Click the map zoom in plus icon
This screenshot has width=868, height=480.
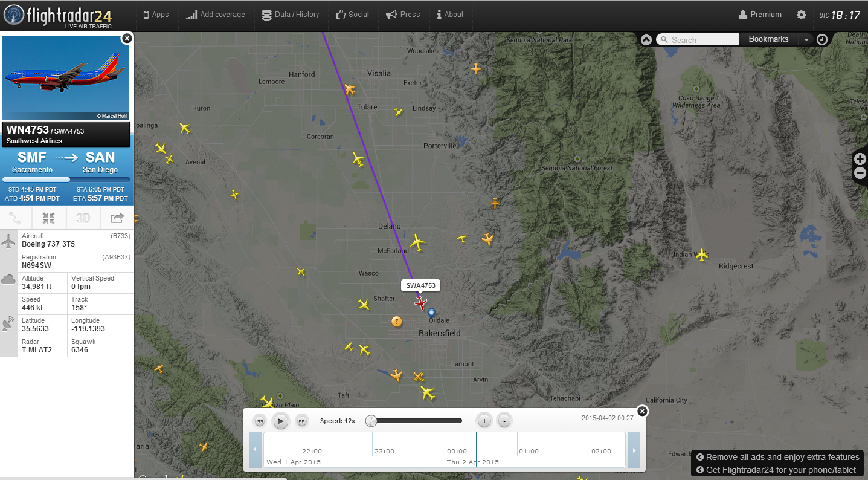[860, 159]
